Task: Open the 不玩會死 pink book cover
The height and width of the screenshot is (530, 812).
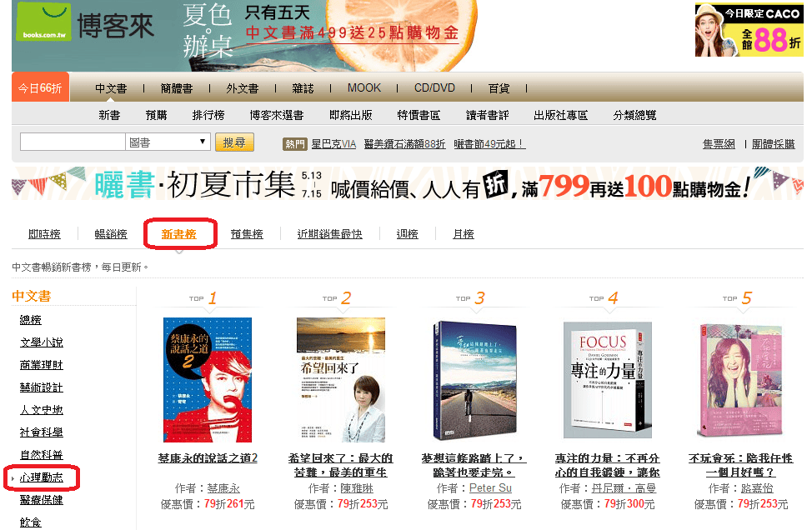Action: 740,381
